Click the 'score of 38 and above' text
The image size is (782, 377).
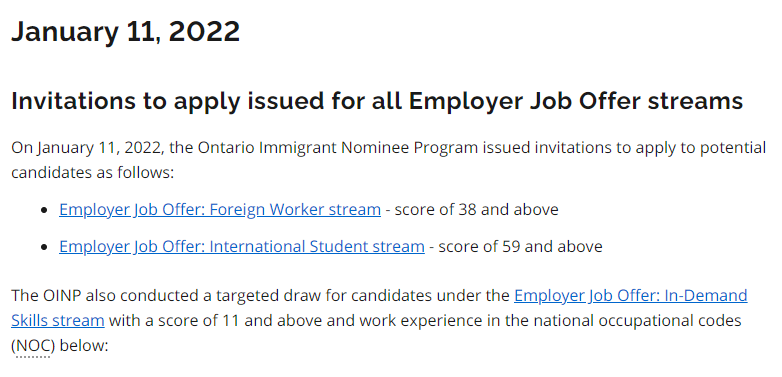point(476,209)
